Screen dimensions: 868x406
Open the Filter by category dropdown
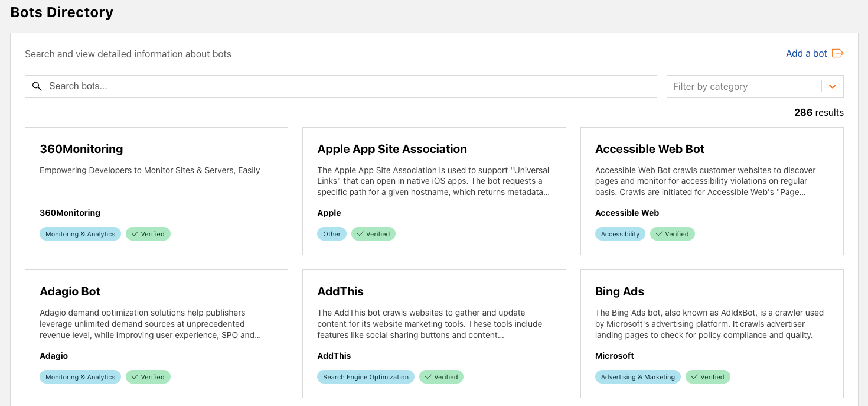click(755, 86)
